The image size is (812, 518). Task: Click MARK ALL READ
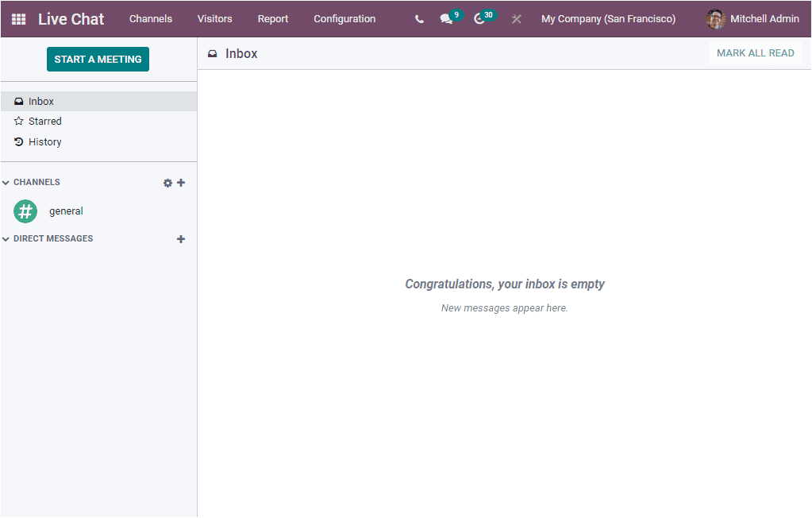755,52
